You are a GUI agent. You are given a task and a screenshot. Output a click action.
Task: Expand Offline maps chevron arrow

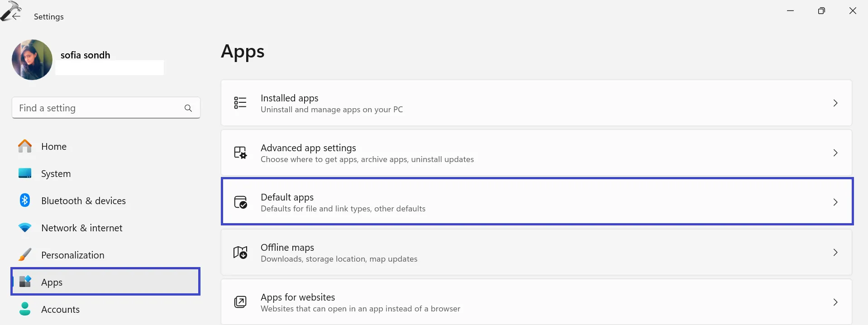click(835, 253)
